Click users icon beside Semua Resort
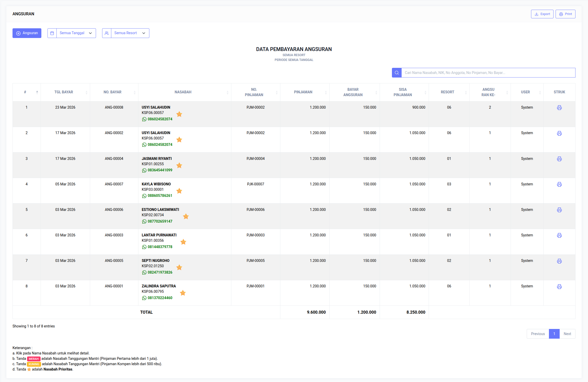This screenshot has width=588, height=382. tap(107, 33)
